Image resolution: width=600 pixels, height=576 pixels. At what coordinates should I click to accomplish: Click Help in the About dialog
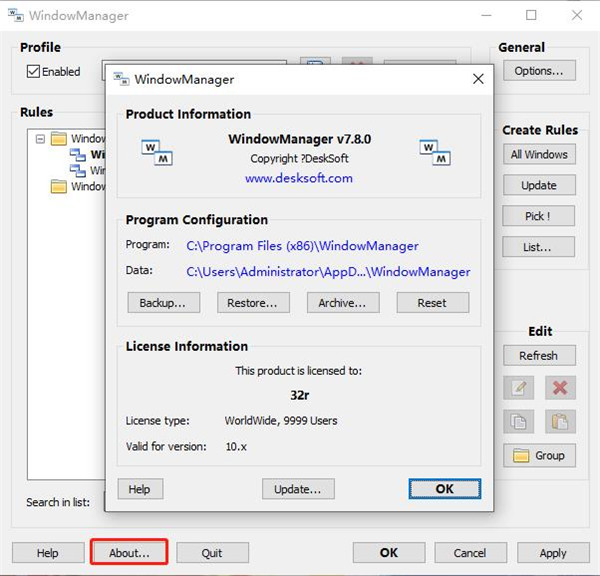[140, 489]
